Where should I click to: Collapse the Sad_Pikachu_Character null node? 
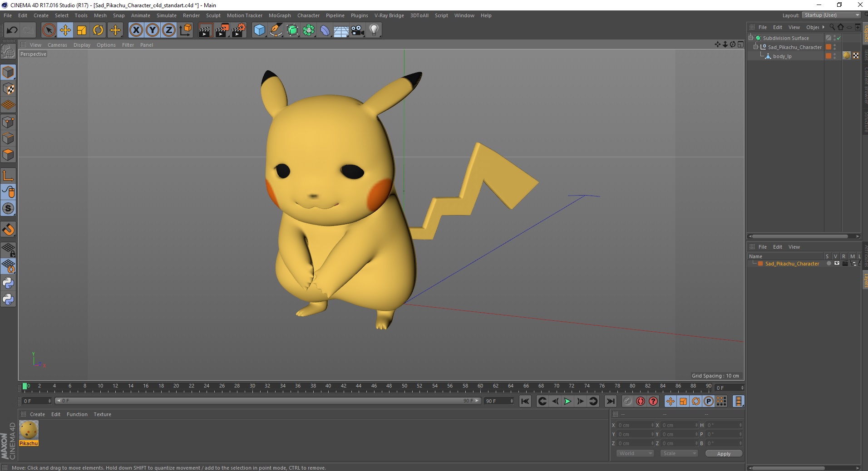756,47
